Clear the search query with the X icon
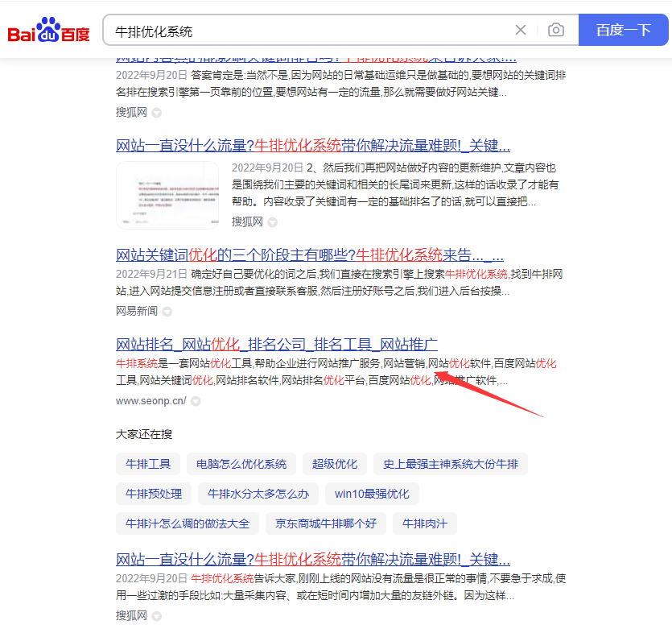Viewport: 672px width, 629px height. click(x=520, y=29)
